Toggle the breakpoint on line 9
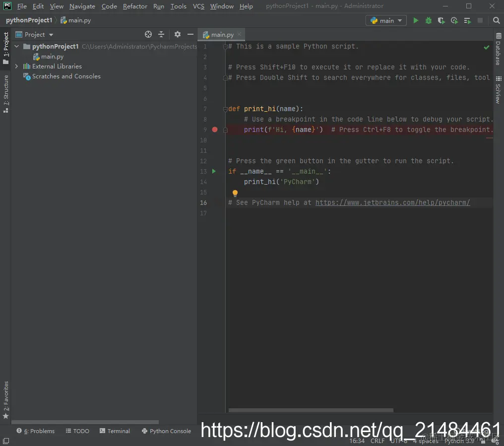Image resolution: width=504 pixels, height=446 pixels. [x=215, y=129]
